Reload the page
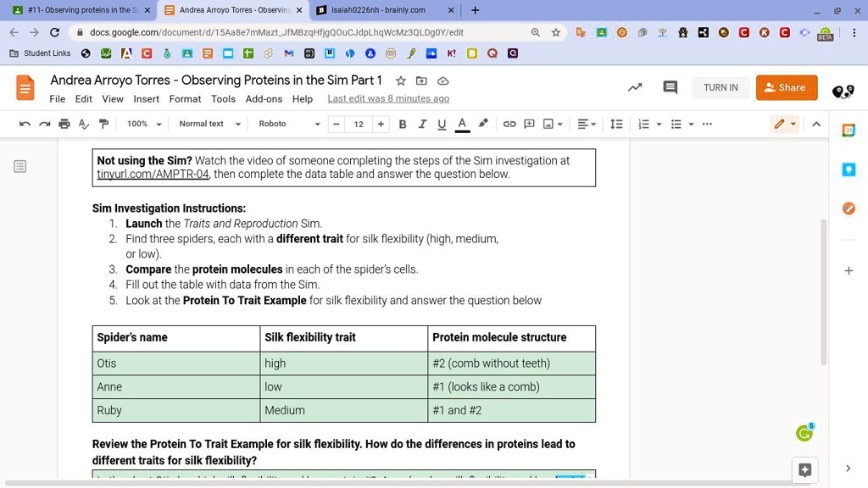The width and height of the screenshot is (868, 488). [x=54, y=33]
